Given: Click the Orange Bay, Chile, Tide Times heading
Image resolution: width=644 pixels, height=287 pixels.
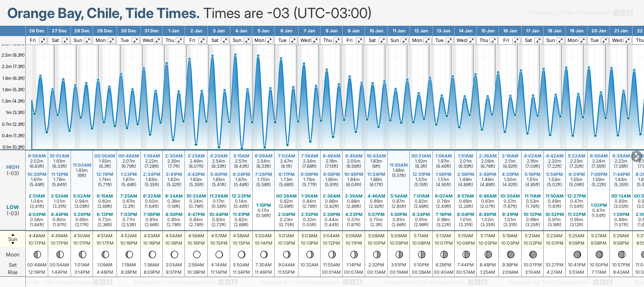Looking at the screenshot, I should pyautogui.click(x=103, y=13).
